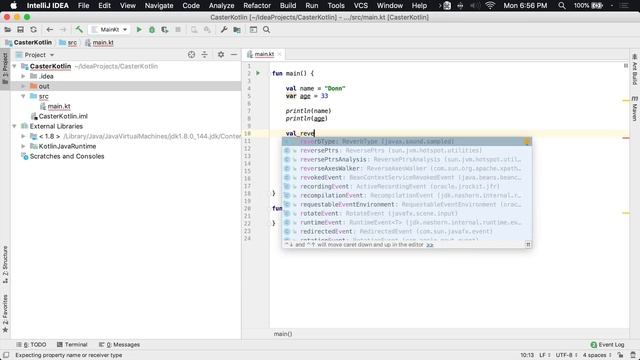
Task: Click the 4 spaces indent selector
Action: pos(597,355)
